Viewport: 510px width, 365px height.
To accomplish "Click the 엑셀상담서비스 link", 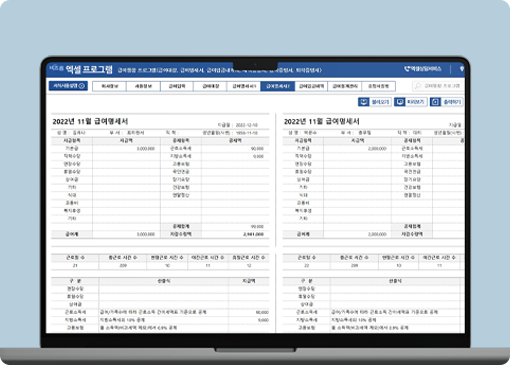I will point(426,69).
